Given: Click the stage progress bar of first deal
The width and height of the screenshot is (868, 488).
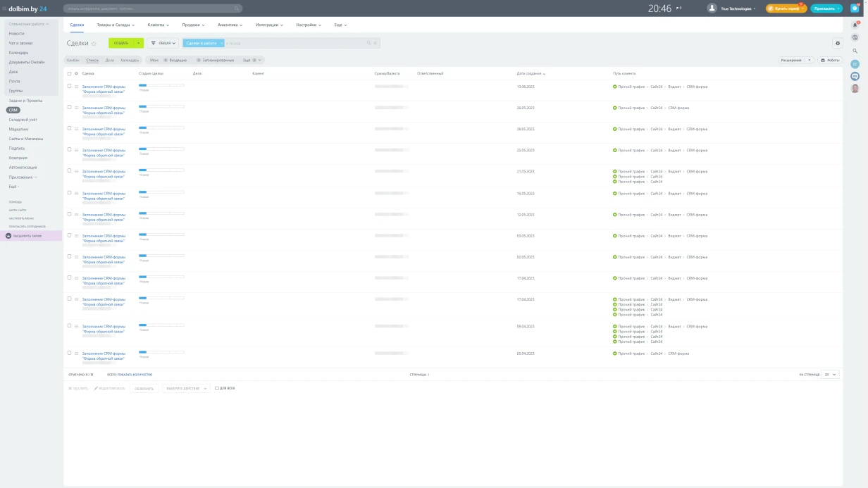Looking at the screenshot, I should point(161,85).
